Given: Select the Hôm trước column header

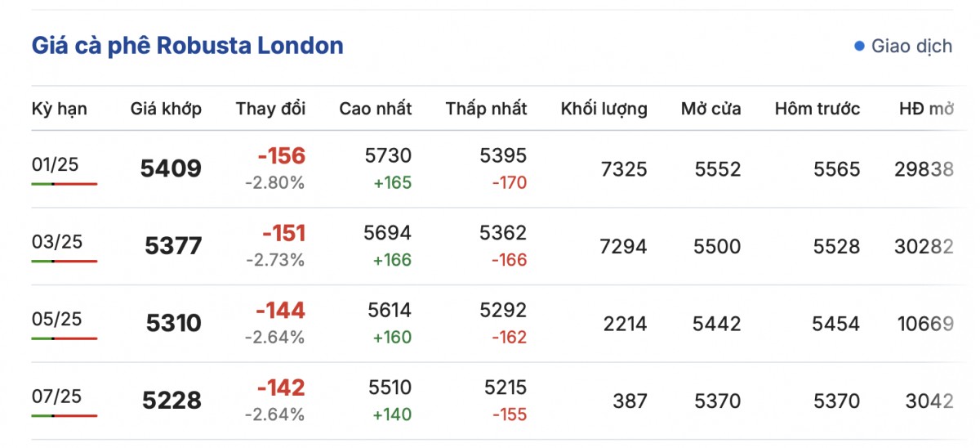Looking at the screenshot, I should [x=817, y=109].
